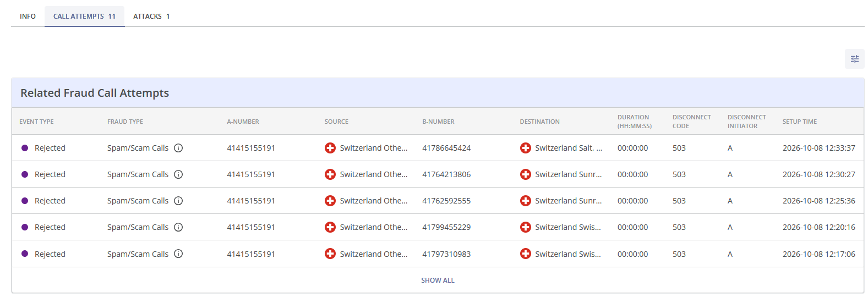Image resolution: width=868 pixels, height=297 pixels.
Task: Sort by DESTINATION column header
Action: pyautogui.click(x=539, y=122)
